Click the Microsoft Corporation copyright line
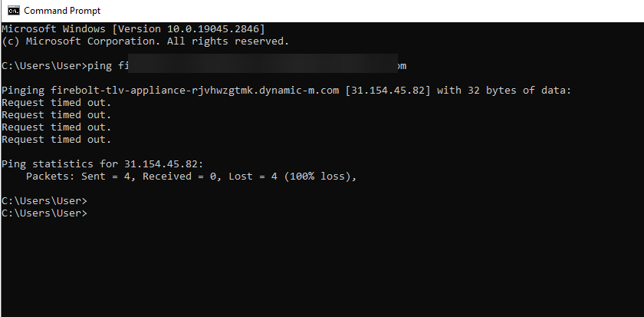Viewport: 644px width, 317px height. click(x=146, y=41)
